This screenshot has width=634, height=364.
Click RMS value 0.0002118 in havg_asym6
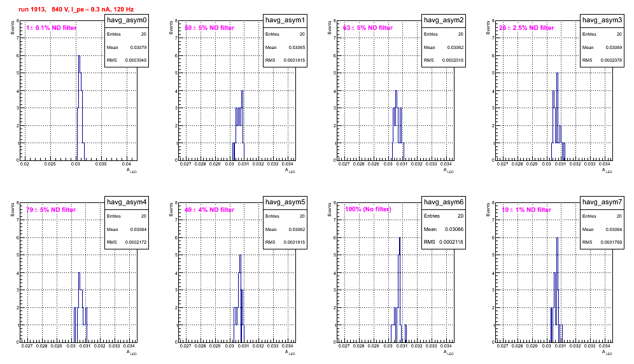pyautogui.click(x=451, y=242)
